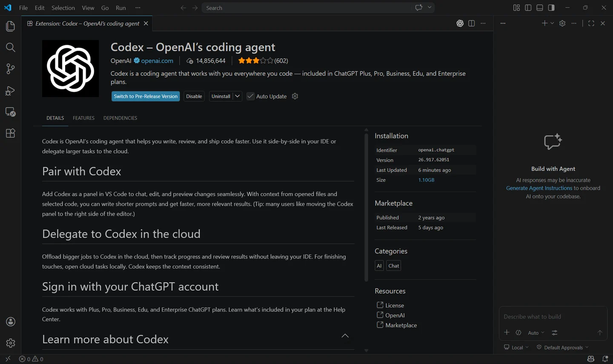Open the Default Approvals dropdown
613x364 pixels.
click(563, 347)
